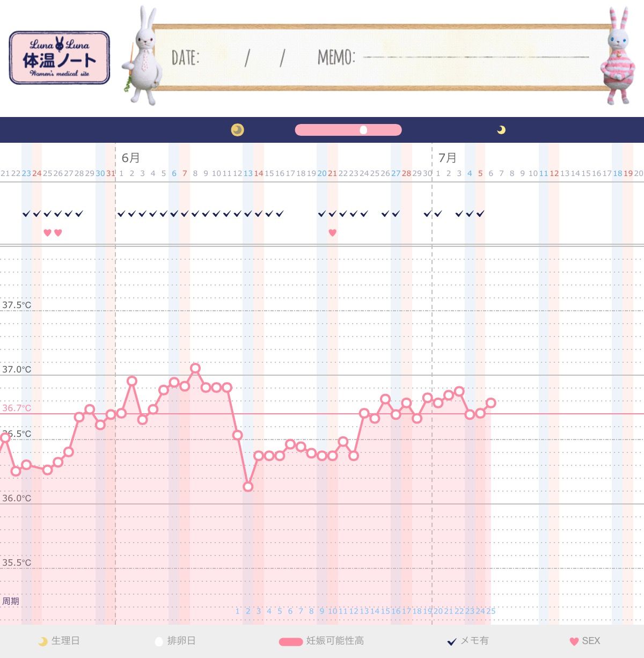Screen dimensions: 644x658
Task: Click the SEX heart icon in legend
Action: pos(574,641)
